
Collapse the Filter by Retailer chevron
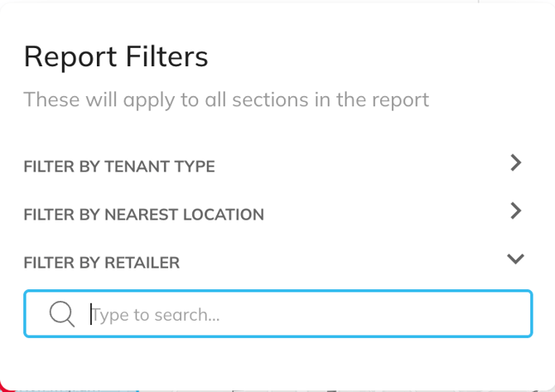515,259
